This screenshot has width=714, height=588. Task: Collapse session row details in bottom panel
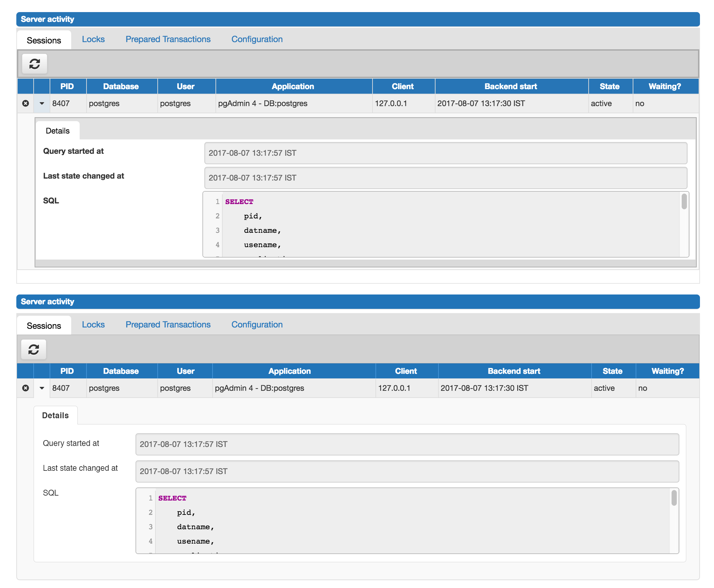point(42,388)
